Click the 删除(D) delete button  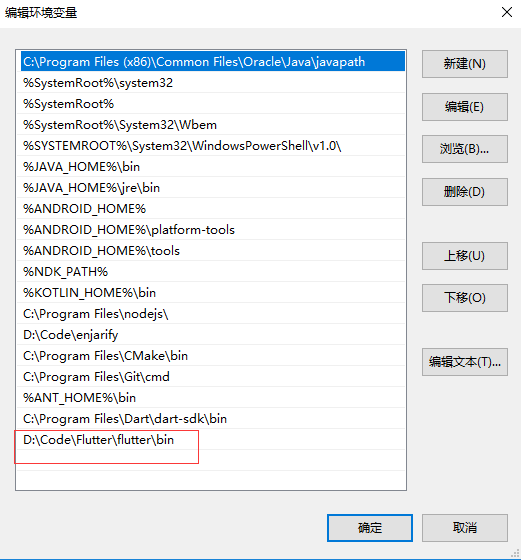(465, 192)
